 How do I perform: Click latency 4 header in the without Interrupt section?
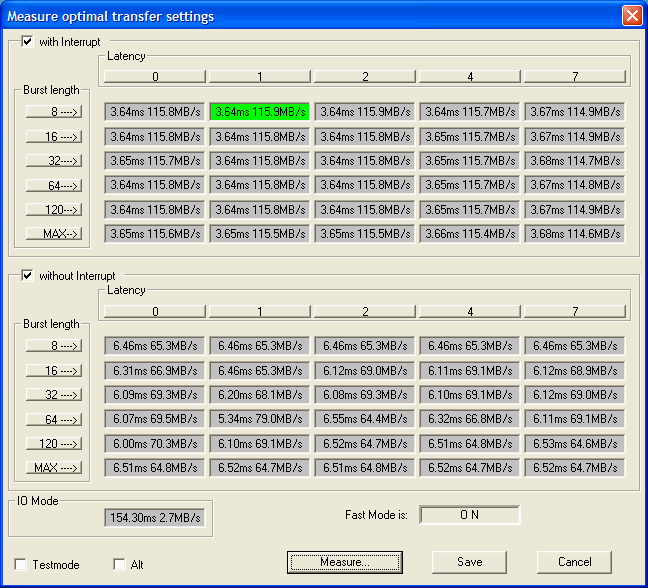point(470,311)
